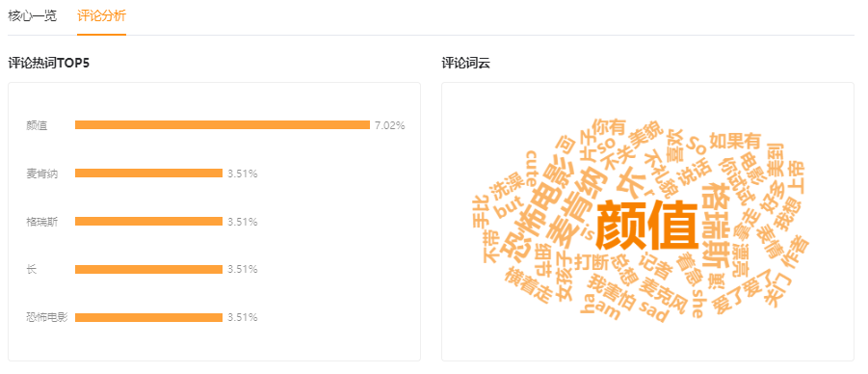Click the 长 bar in the chart
Screen dimensions: 868x374
click(x=149, y=269)
